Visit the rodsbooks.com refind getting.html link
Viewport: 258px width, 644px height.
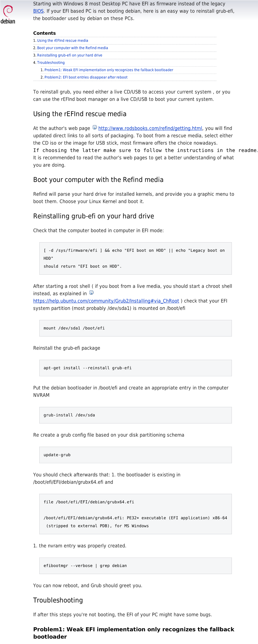tap(150, 128)
